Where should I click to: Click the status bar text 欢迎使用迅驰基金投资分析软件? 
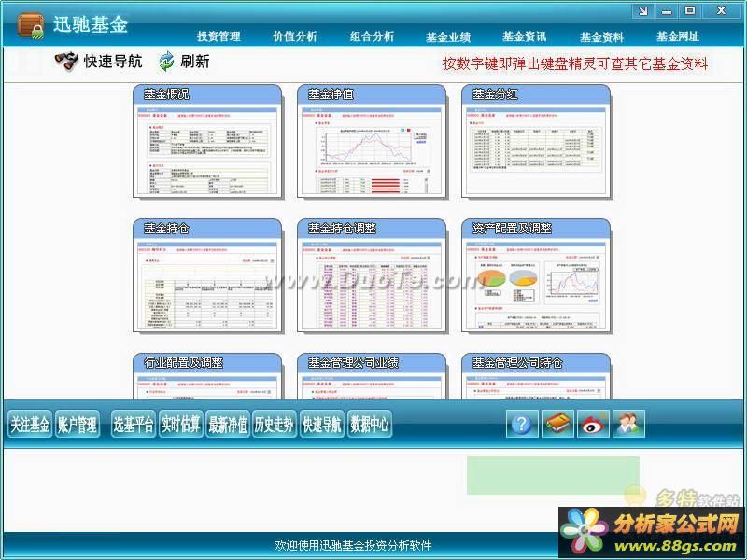click(x=354, y=545)
